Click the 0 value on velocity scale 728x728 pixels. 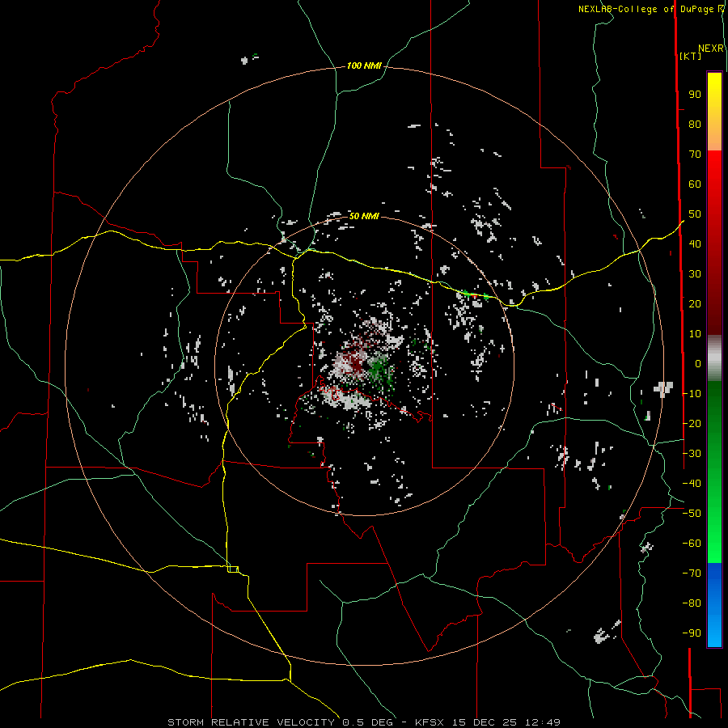[698, 364]
